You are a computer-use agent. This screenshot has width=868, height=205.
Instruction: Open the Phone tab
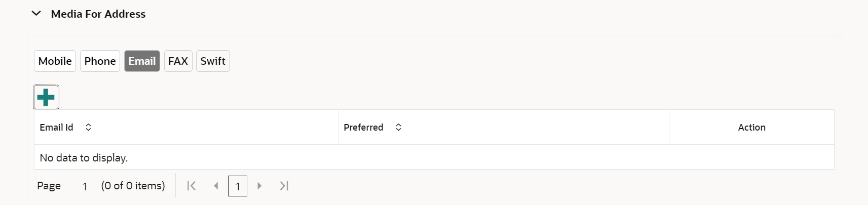pyautogui.click(x=100, y=61)
